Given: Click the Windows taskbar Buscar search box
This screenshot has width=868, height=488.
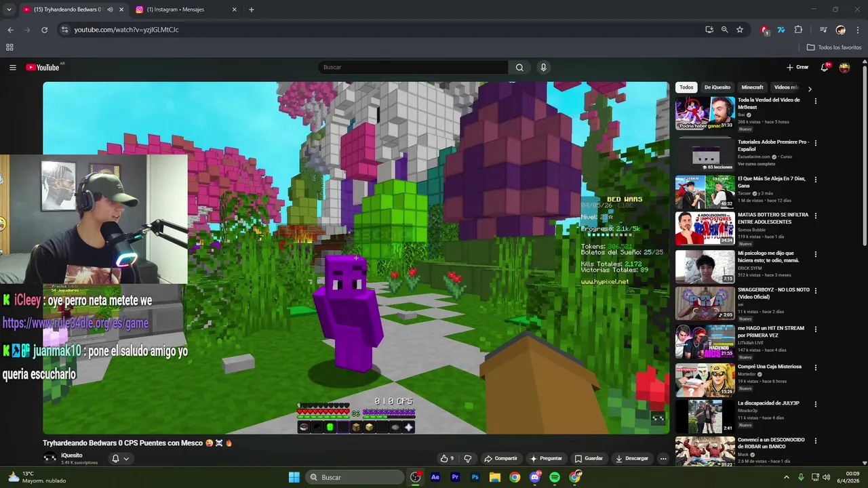Looking at the screenshot, I should coord(355,477).
